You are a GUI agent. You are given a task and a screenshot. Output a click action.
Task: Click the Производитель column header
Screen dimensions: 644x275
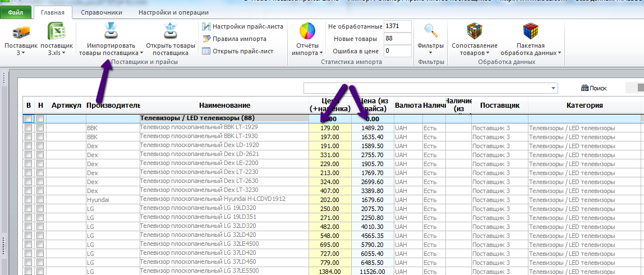coord(113,106)
